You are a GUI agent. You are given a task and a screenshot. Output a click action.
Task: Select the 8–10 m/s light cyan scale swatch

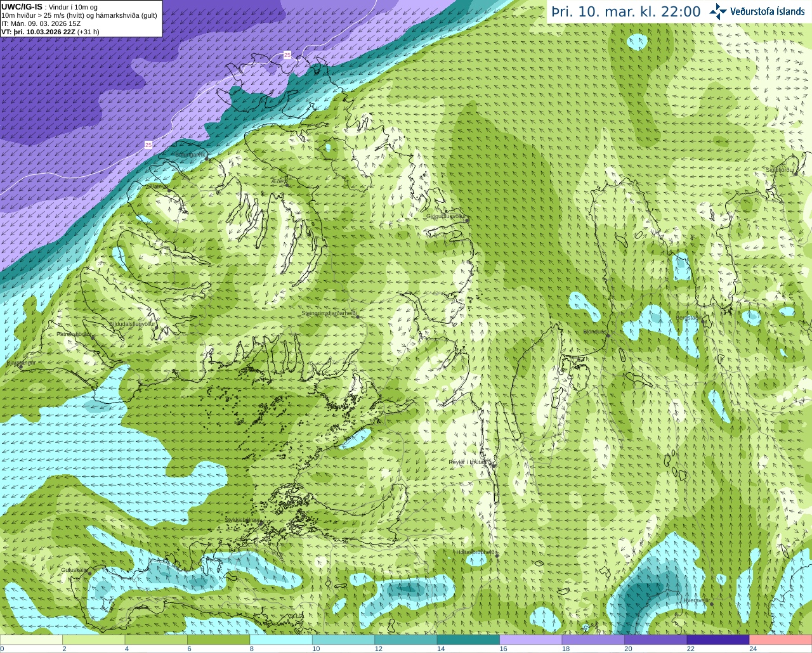coord(281,640)
